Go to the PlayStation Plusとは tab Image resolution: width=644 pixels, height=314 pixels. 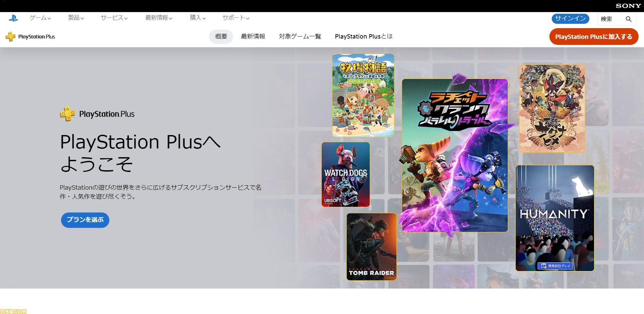(364, 37)
